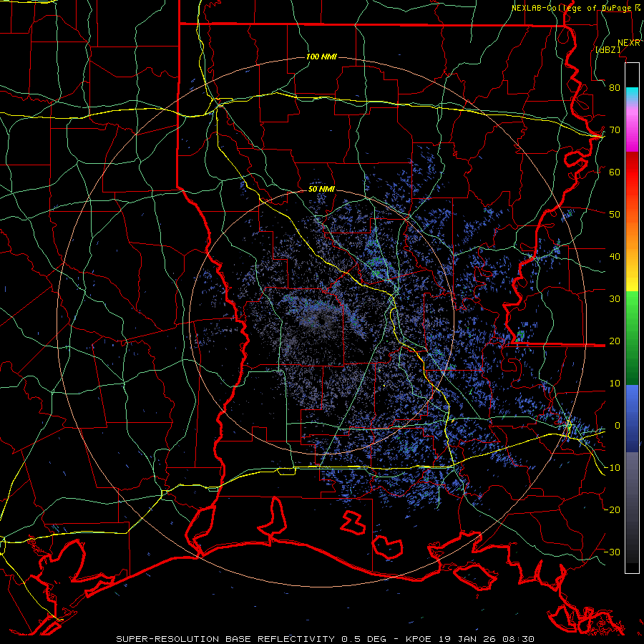
Task: Select the 10 value on dBZ scale
Action: 615,384
